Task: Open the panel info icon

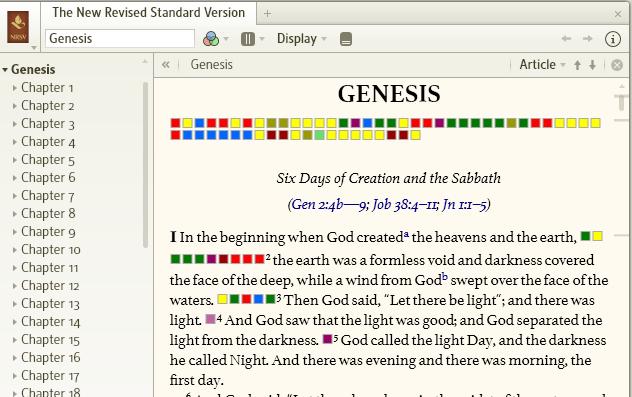Action: tap(613, 39)
